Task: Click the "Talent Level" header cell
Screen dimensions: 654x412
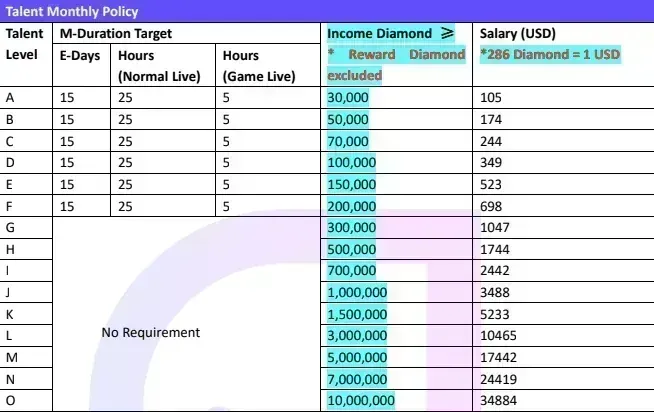Action: pyautogui.click(x=24, y=45)
